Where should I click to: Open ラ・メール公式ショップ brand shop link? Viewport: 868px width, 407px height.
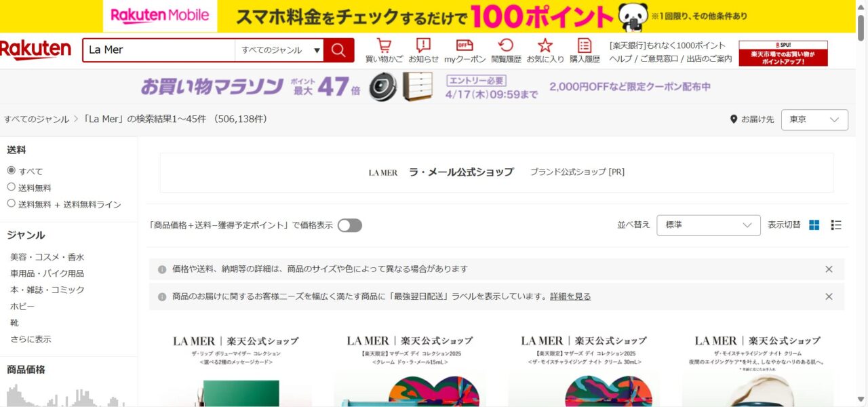pyautogui.click(x=461, y=172)
